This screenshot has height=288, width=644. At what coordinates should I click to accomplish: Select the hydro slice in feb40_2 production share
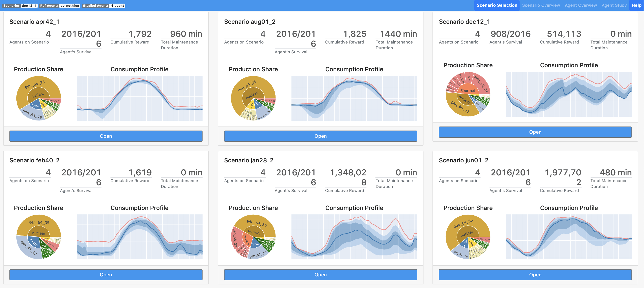[34, 242]
